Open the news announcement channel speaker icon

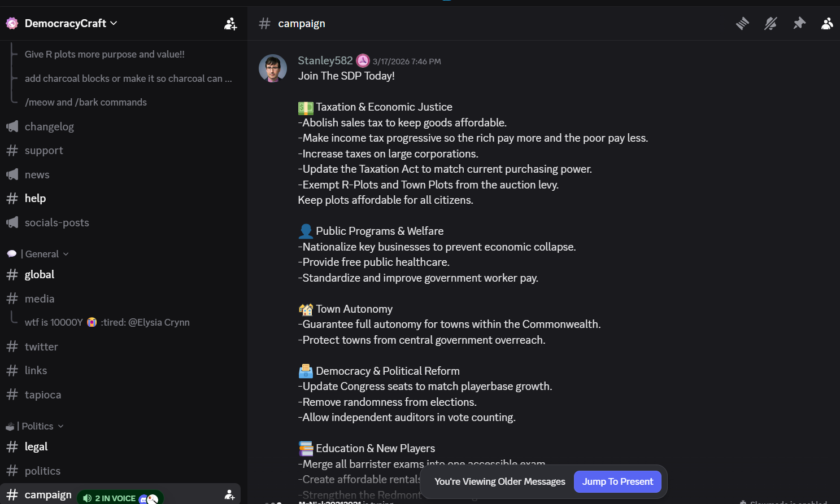(12, 174)
